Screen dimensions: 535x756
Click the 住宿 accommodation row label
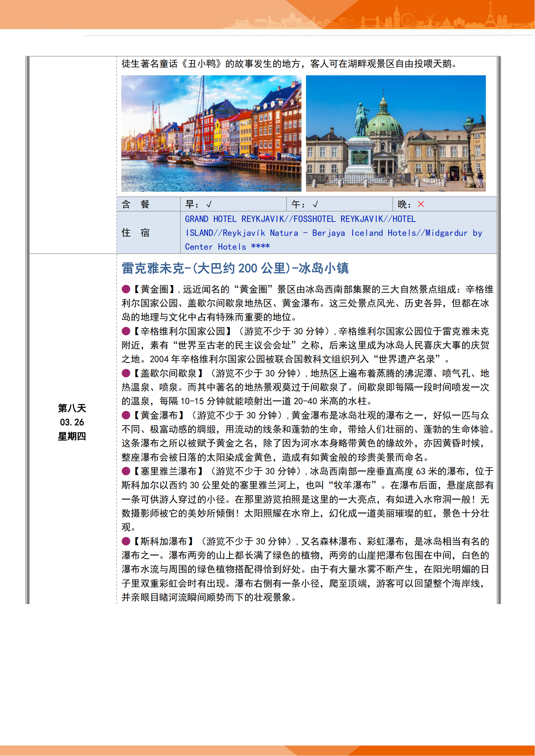[136, 233]
